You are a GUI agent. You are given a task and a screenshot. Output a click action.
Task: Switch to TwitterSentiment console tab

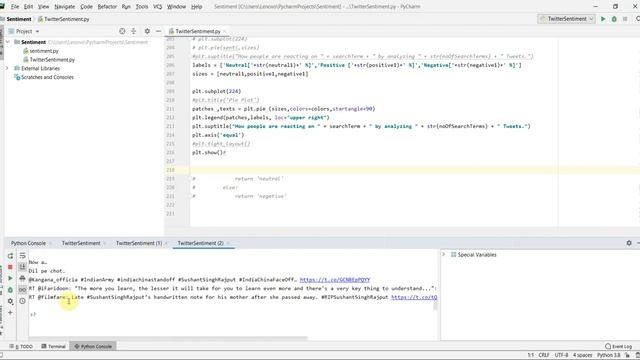[81, 243]
